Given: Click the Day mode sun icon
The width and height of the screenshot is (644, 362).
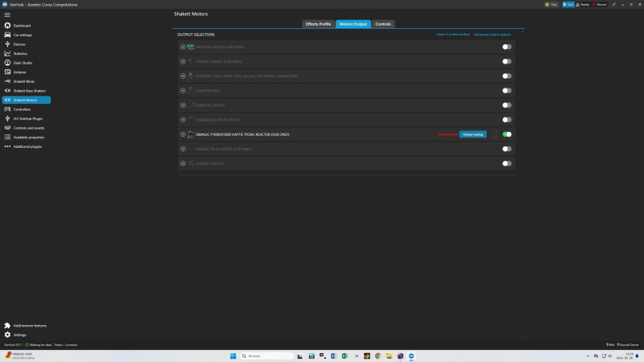Looking at the screenshot, I should (547, 5).
